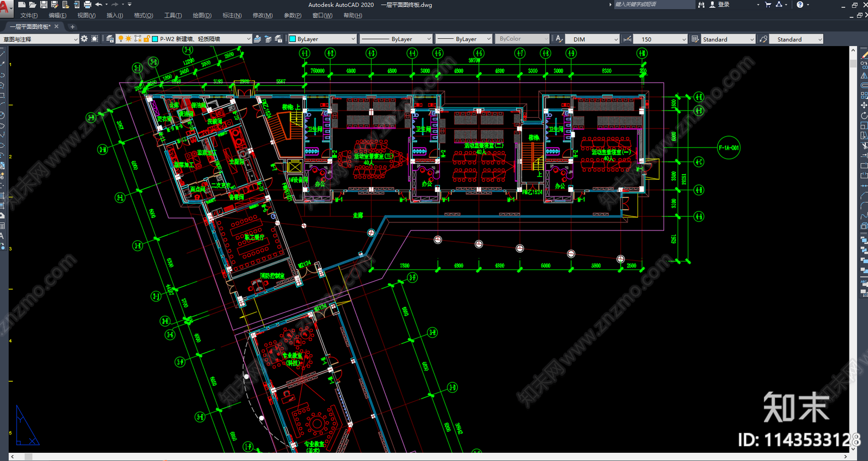Close the 一层平面图终板 drawing tab
Image resolution: width=868 pixels, height=461 pixels.
point(56,26)
